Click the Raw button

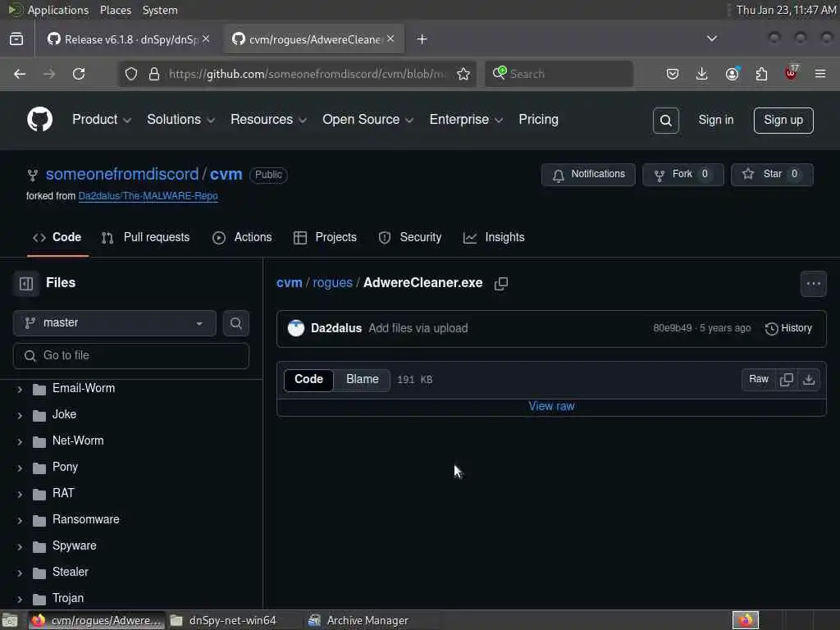pos(758,379)
